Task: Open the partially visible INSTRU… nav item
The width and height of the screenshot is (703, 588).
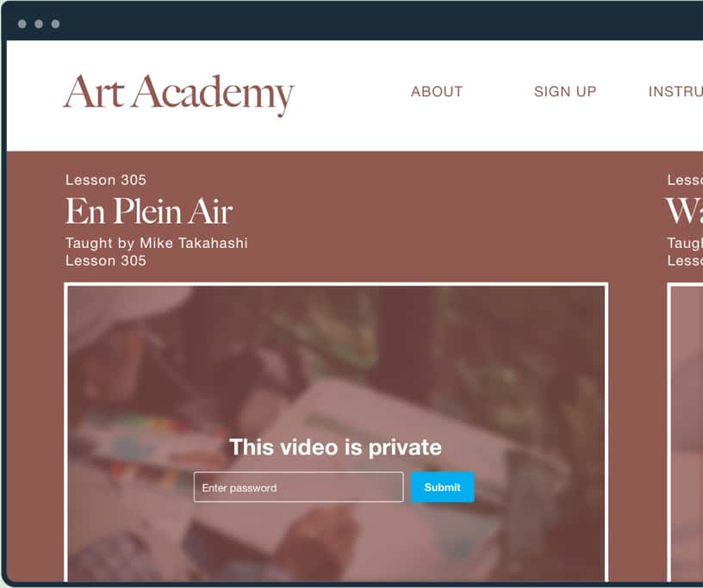Action: click(675, 91)
